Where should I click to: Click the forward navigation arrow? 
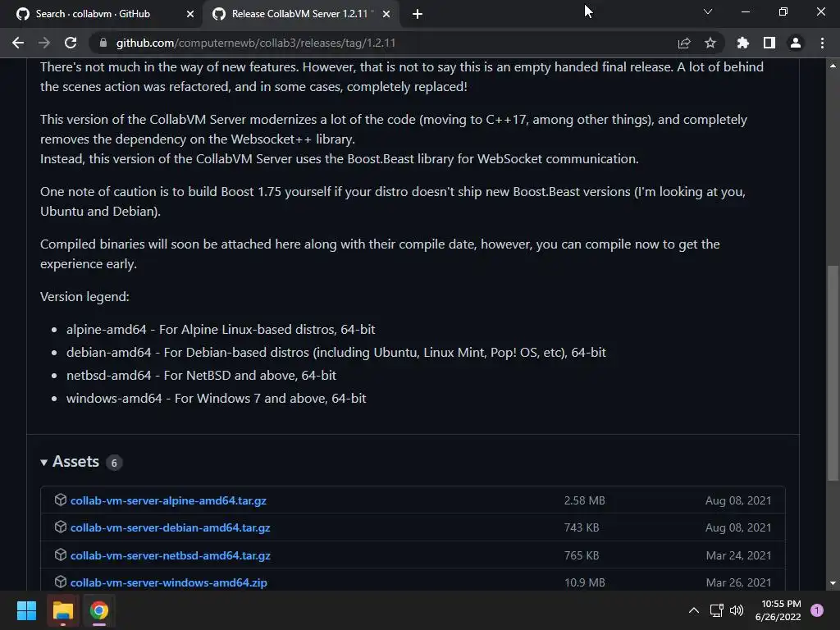click(44, 43)
